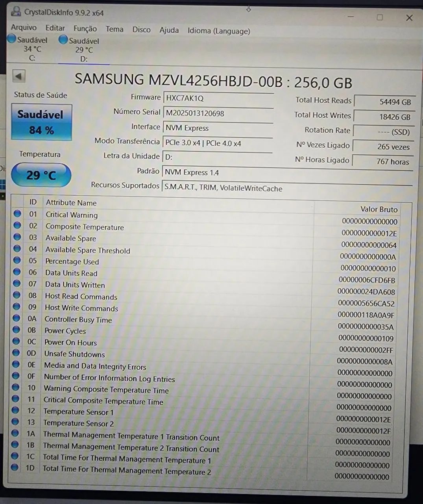The width and height of the screenshot is (423, 504).
Task: Click the ID column header
Action: click(x=33, y=202)
